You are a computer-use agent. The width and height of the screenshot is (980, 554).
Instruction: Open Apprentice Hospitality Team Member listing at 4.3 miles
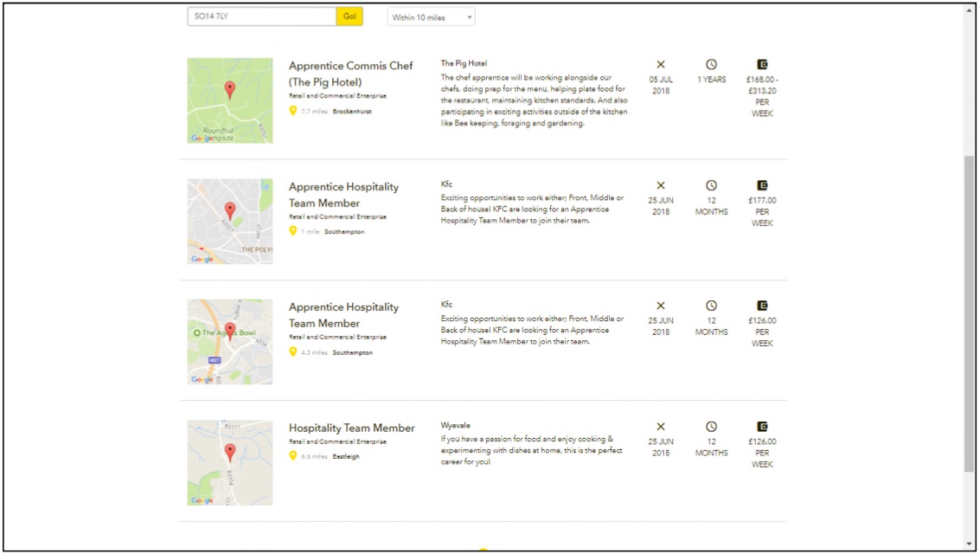[343, 315]
